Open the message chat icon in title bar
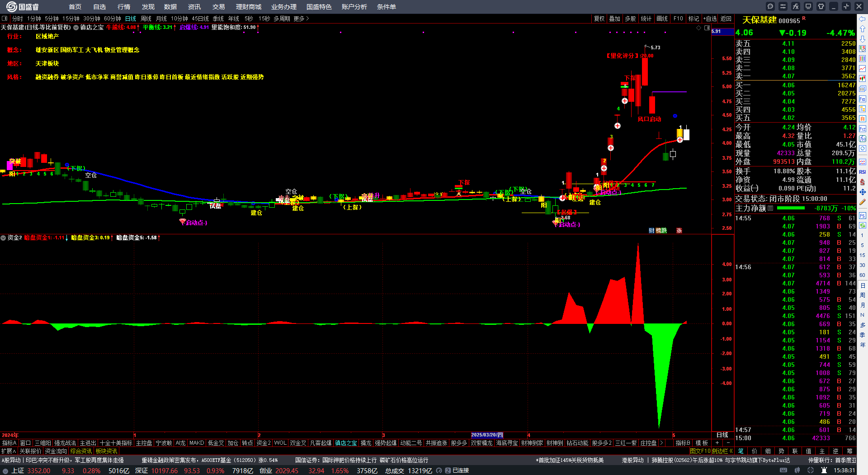Image resolution: width=868 pixels, height=475 pixels. coord(770,6)
